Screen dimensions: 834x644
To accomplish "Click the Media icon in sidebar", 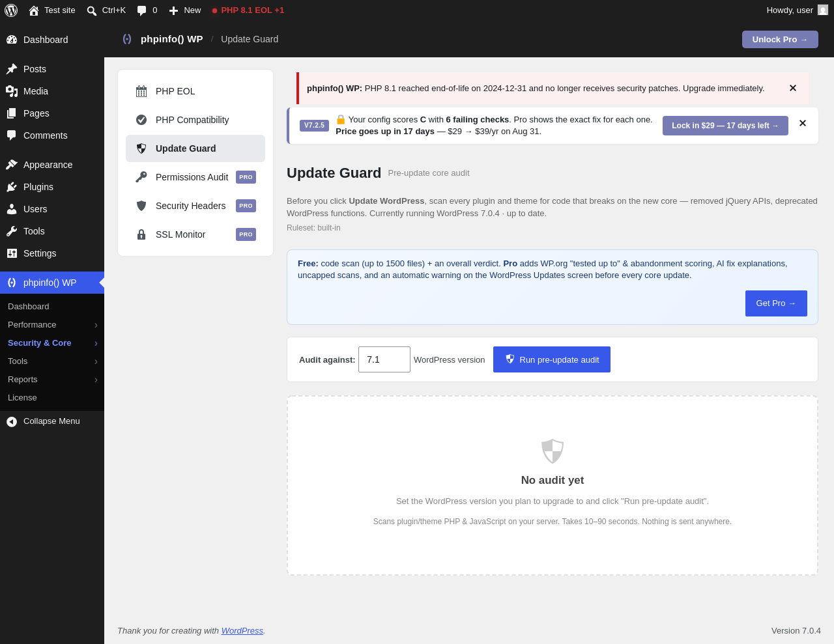I will coord(12,91).
